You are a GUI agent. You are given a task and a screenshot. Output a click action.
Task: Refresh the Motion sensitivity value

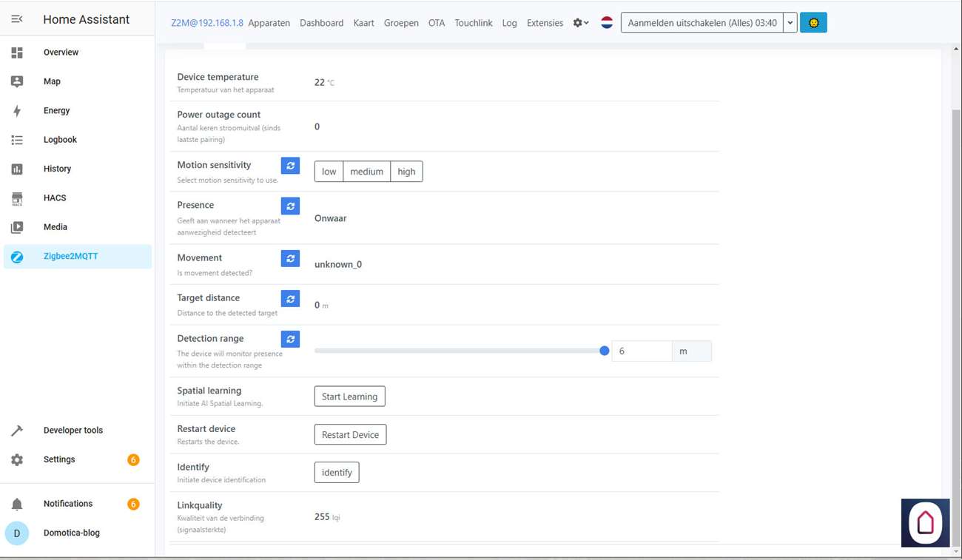click(x=290, y=166)
